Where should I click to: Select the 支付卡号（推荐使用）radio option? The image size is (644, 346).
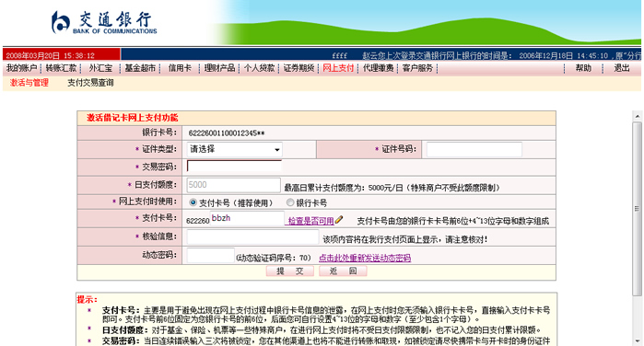tap(193, 202)
